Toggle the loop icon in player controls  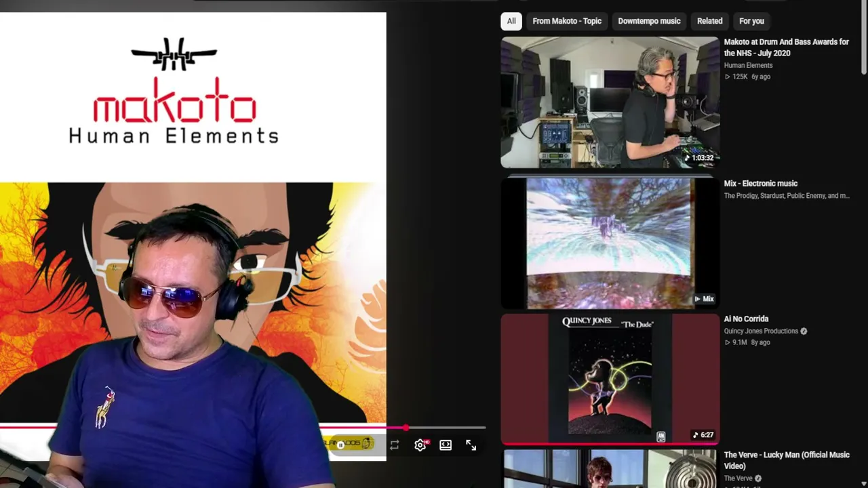pyautogui.click(x=394, y=445)
